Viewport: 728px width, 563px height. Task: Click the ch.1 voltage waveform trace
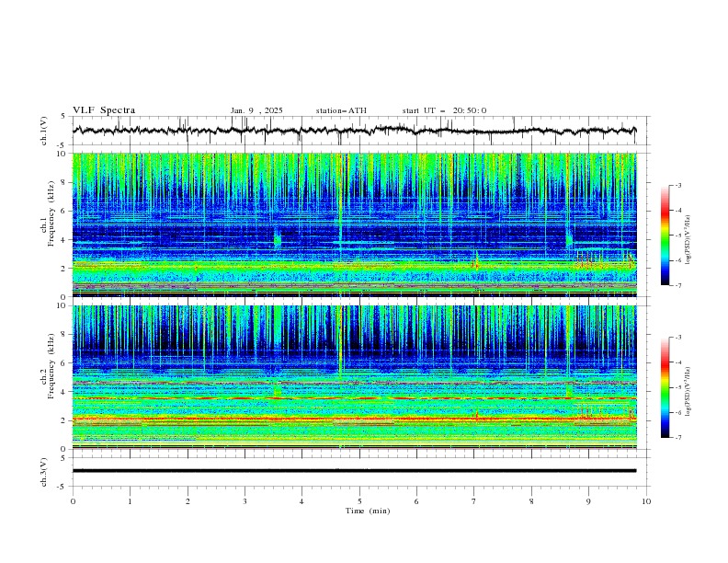coord(355,131)
